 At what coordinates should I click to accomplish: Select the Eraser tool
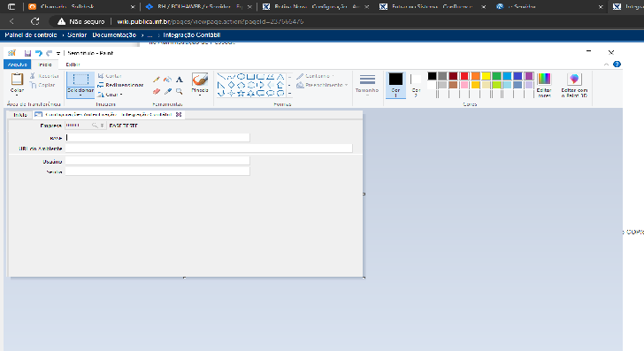click(157, 91)
